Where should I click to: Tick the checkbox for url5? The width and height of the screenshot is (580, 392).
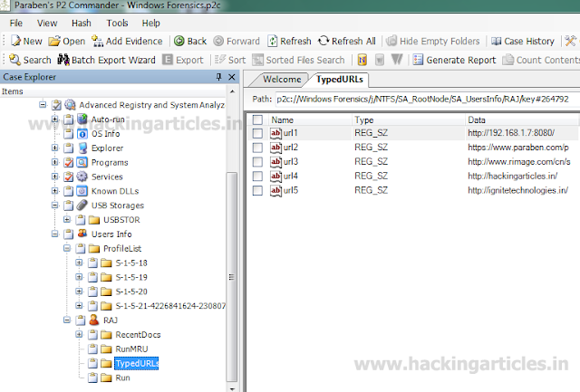[x=257, y=191]
